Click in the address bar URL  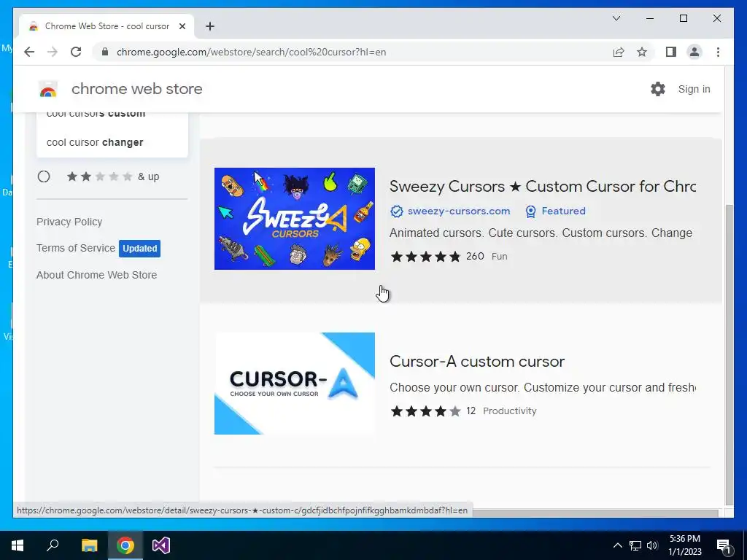(x=251, y=52)
